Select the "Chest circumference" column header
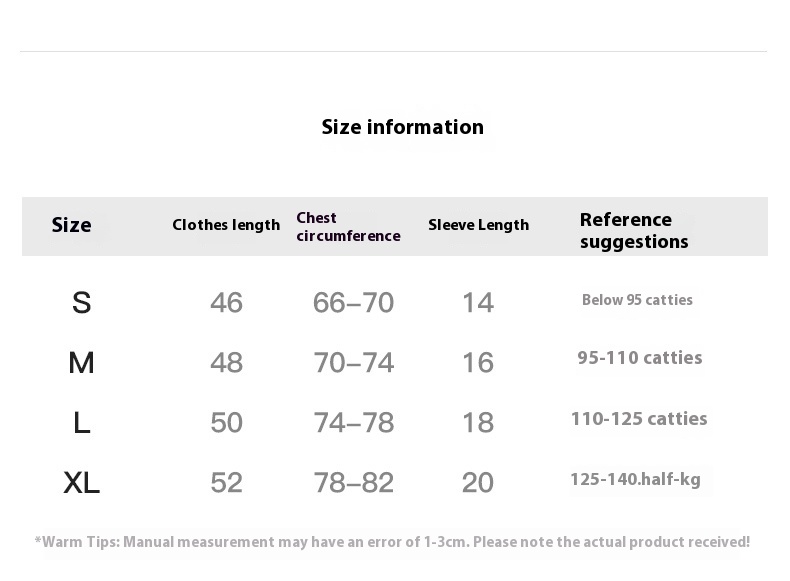Screen dimensions: 790x581 coord(348,227)
